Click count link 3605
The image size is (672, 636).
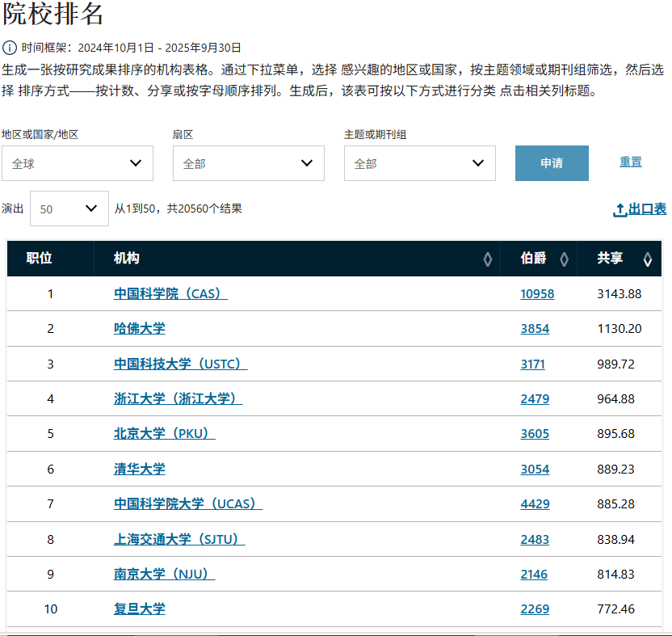[535, 434]
